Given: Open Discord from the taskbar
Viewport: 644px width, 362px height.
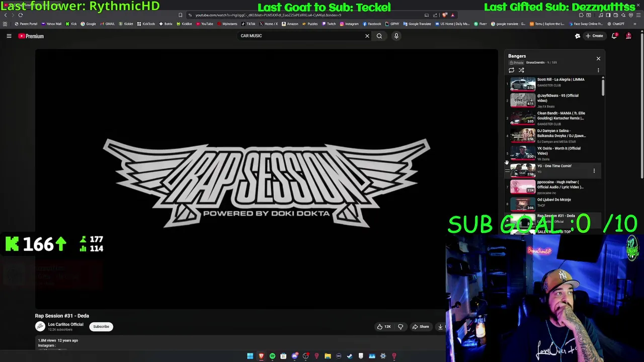Looking at the screenshot, I should point(294,356).
